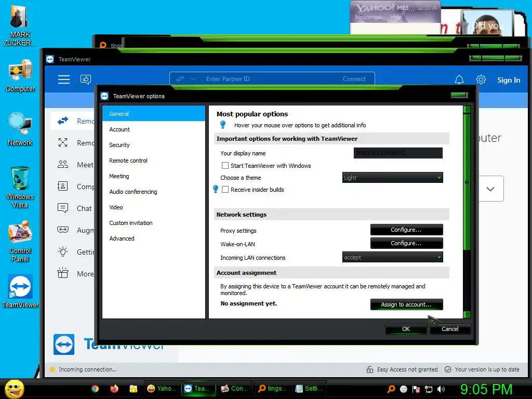The height and width of the screenshot is (399, 532).
Task: Launch Chrome from the taskbar
Action: pyautogui.click(x=95, y=389)
